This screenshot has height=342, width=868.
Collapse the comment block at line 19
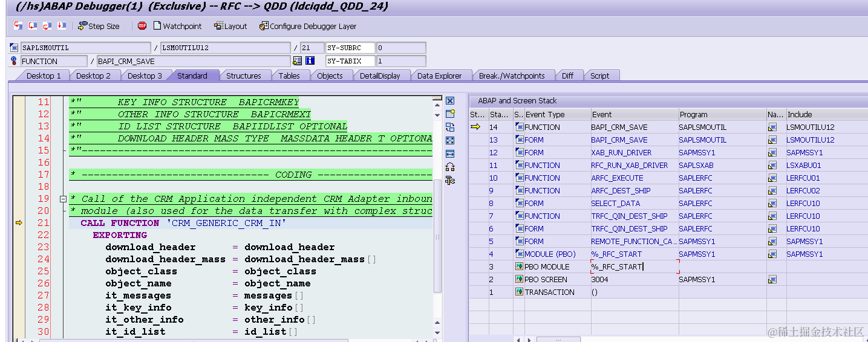click(63, 199)
